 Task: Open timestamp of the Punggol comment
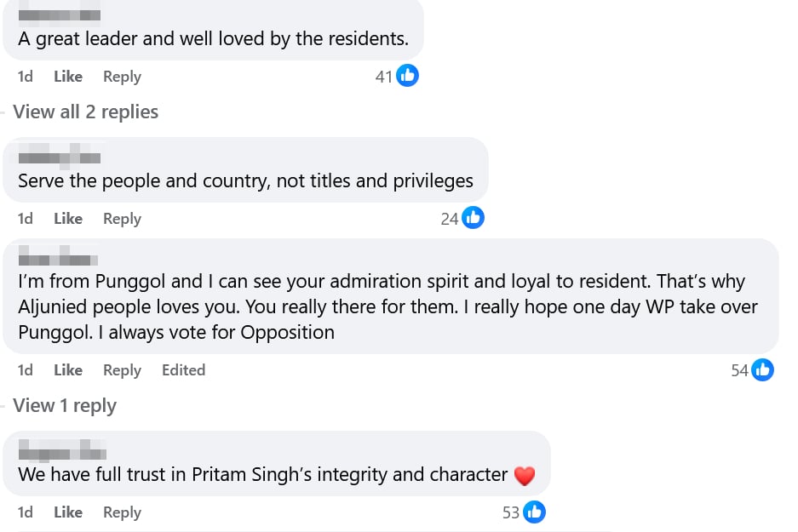(26, 370)
